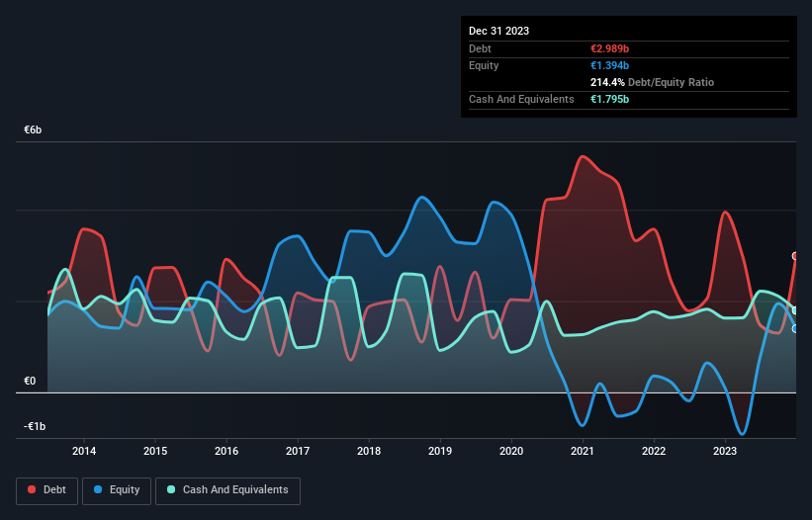Select the €1.394b Equity value

coord(609,65)
